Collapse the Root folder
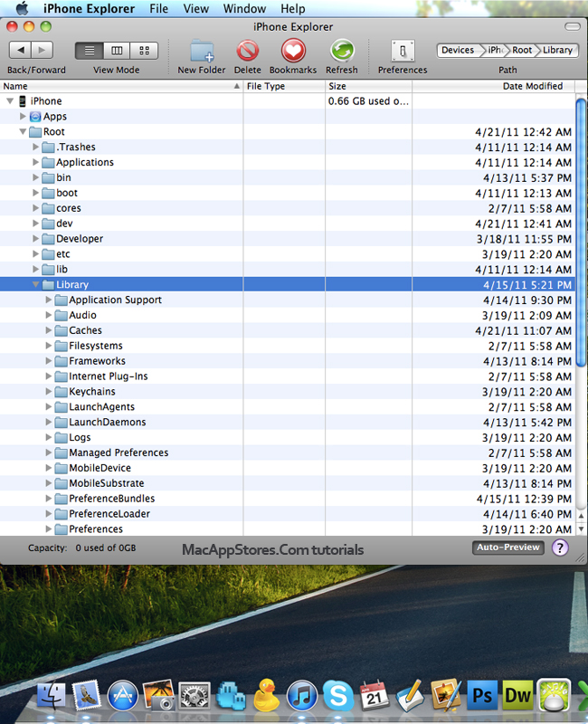 click(23, 131)
